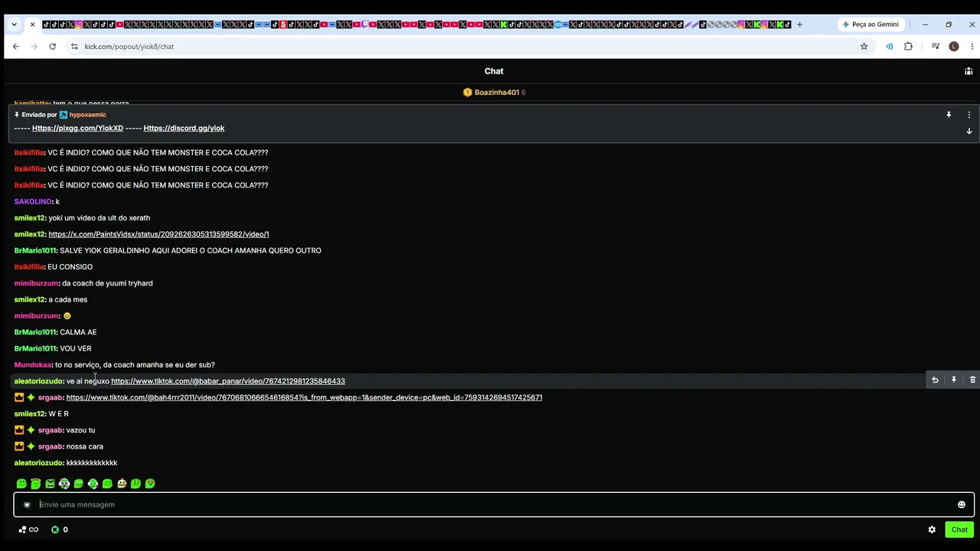Expand pinned message with down arrow

tap(969, 131)
